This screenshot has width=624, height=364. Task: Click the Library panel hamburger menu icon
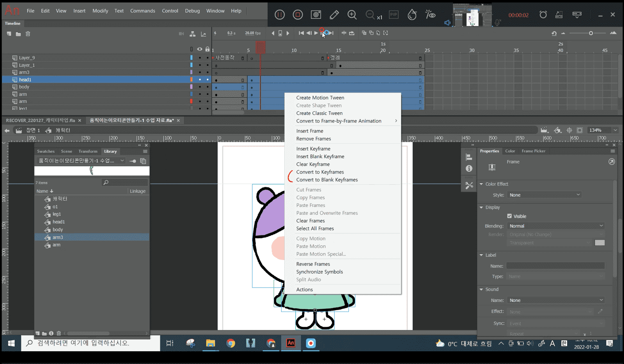145,151
